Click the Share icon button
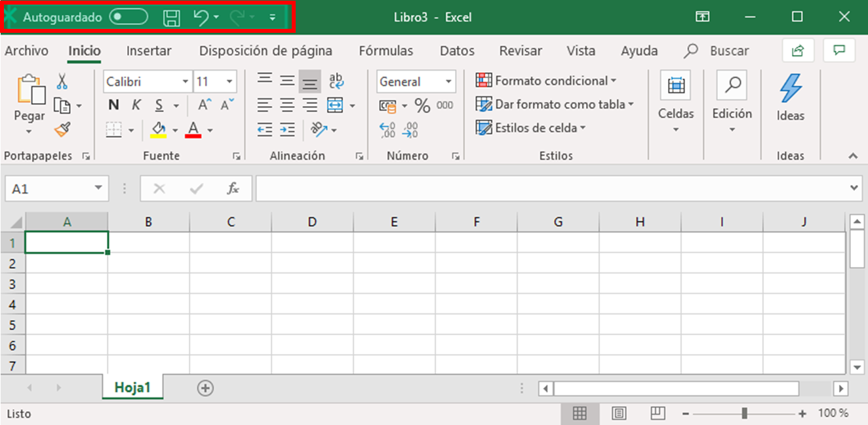Screen dimensions: 868x425 click(x=798, y=51)
